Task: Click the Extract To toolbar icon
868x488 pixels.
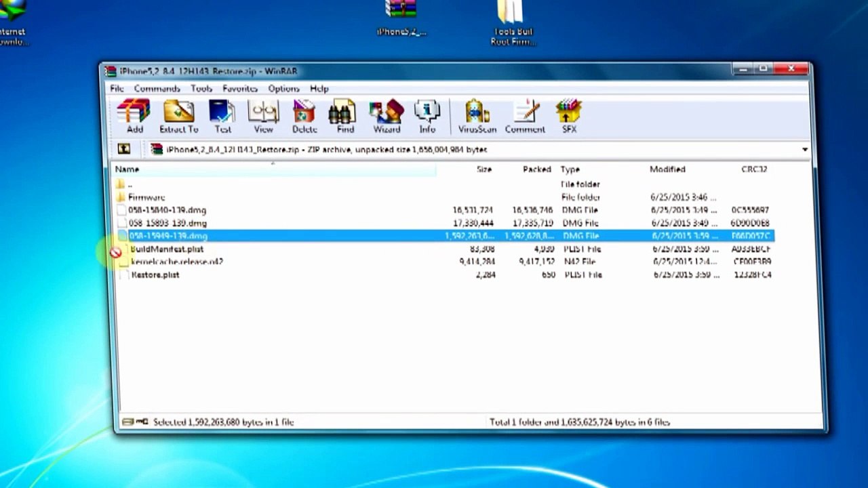Action: coord(179,117)
